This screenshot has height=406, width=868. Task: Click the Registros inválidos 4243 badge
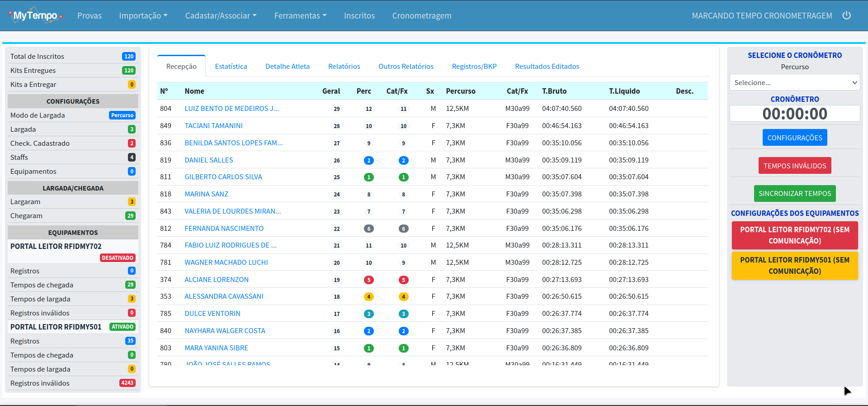pyautogui.click(x=127, y=383)
